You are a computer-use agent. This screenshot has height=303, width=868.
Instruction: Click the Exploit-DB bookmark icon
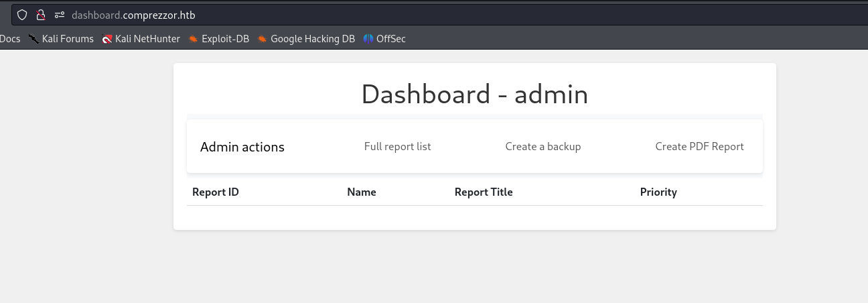(194, 39)
